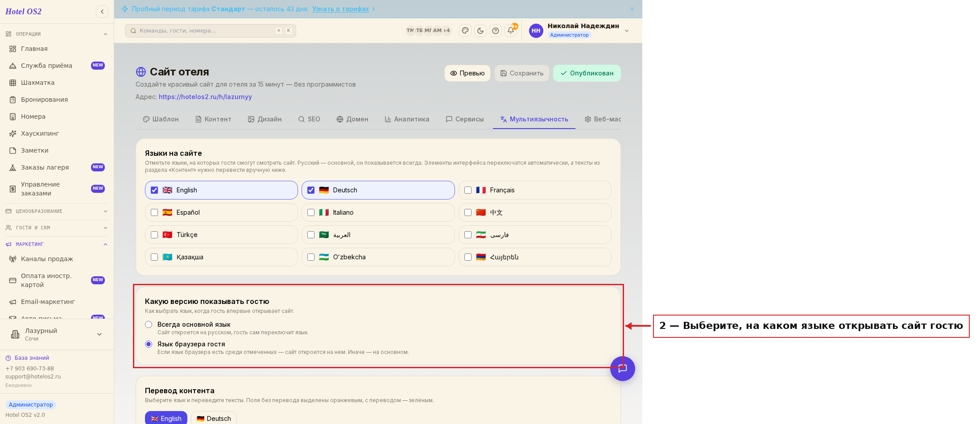Open the hotelos2.ru/h/lazurnyy site link
The width and height of the screenshot is (980, 424).
click(205, 97)
